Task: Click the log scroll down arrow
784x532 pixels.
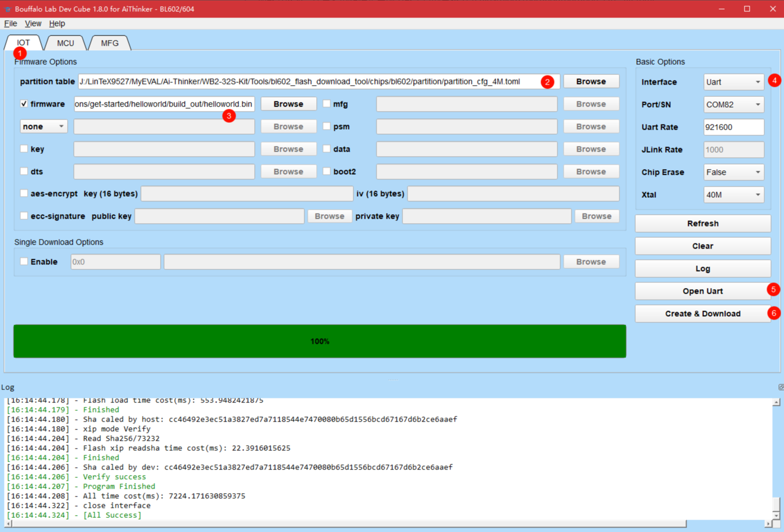Action: (x=776, y=516)
